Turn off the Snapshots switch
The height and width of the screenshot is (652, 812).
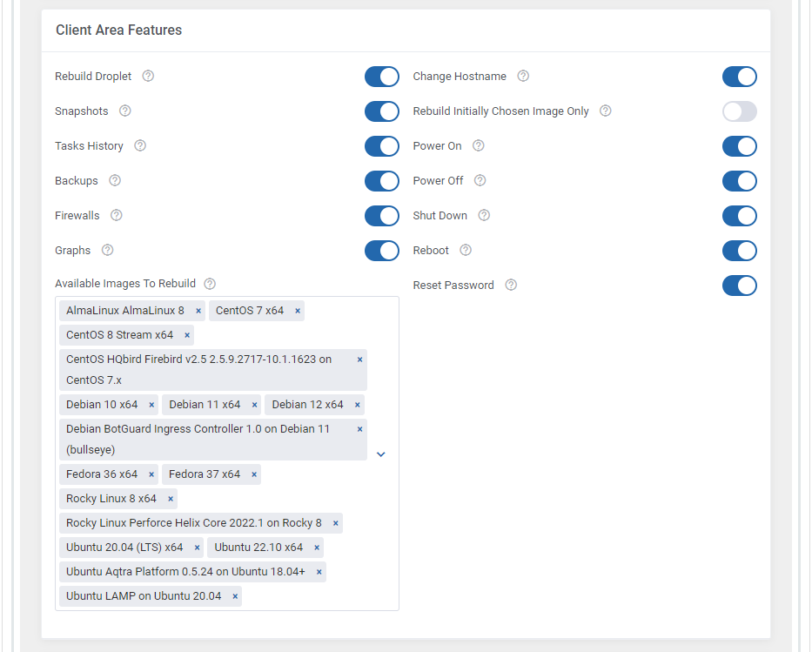pos(382,111)
